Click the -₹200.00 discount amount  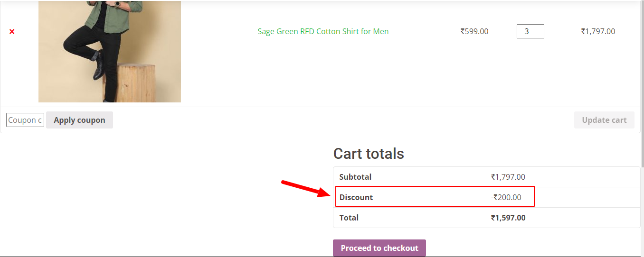506,197
